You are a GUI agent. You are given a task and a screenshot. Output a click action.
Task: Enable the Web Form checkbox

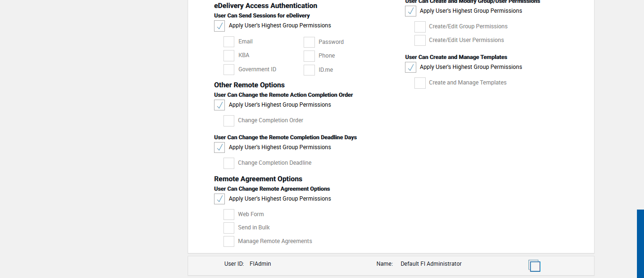pyautogui.click(x=229, y=215)
